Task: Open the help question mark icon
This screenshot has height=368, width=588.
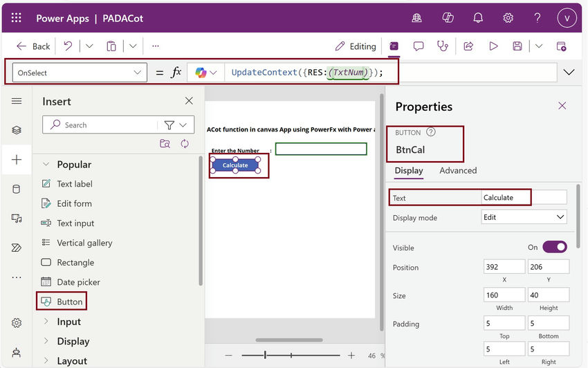Action: (x=538, y=17)
